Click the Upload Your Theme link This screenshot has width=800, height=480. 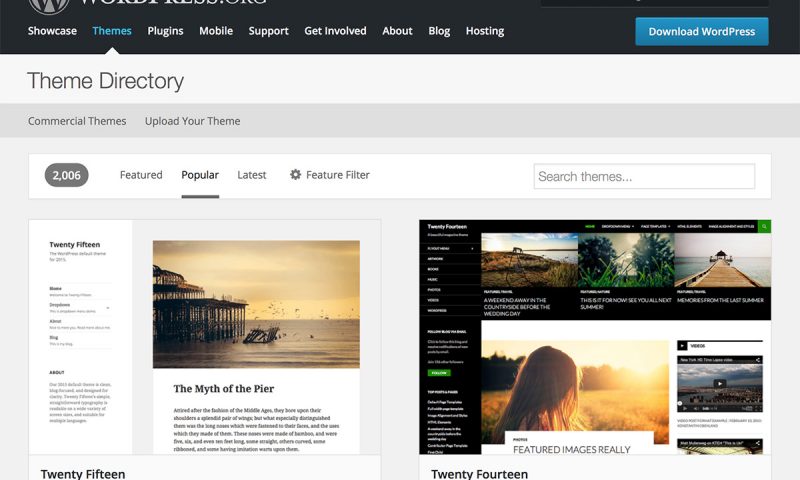tap(192, 121)
